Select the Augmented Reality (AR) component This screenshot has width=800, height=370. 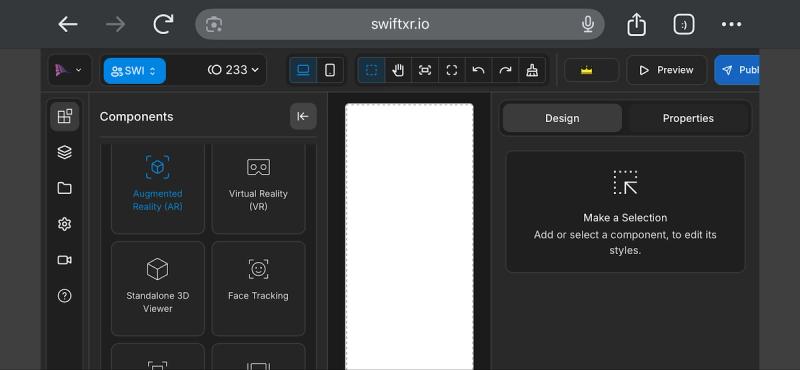click(158, 188)
